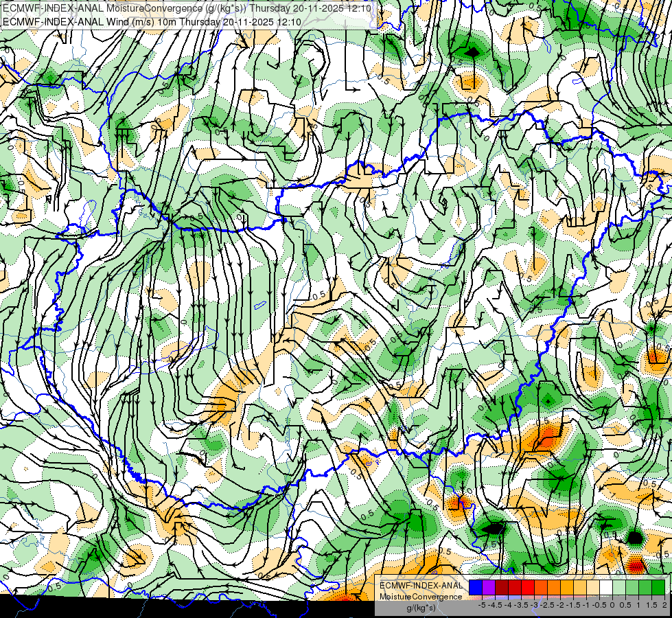This screenshot has height=618, width=672.
Task: Click the -5 tick label on the legend
Action: pos(482,605)
